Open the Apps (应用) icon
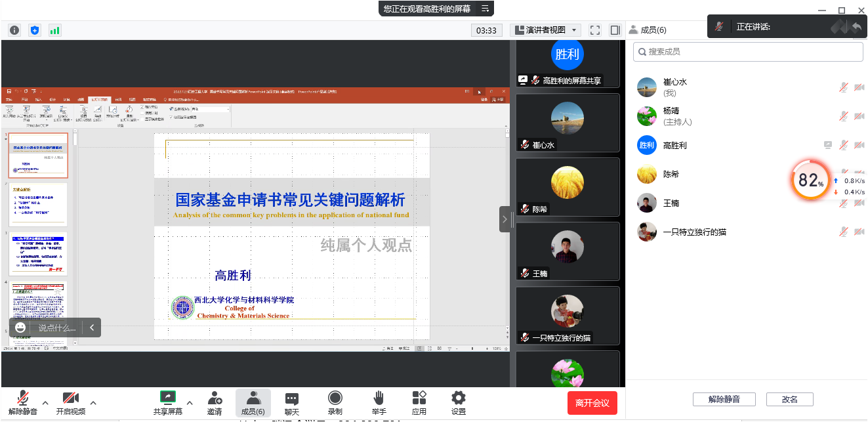This screenshot has height=422, width=868. tap(419, 402)
